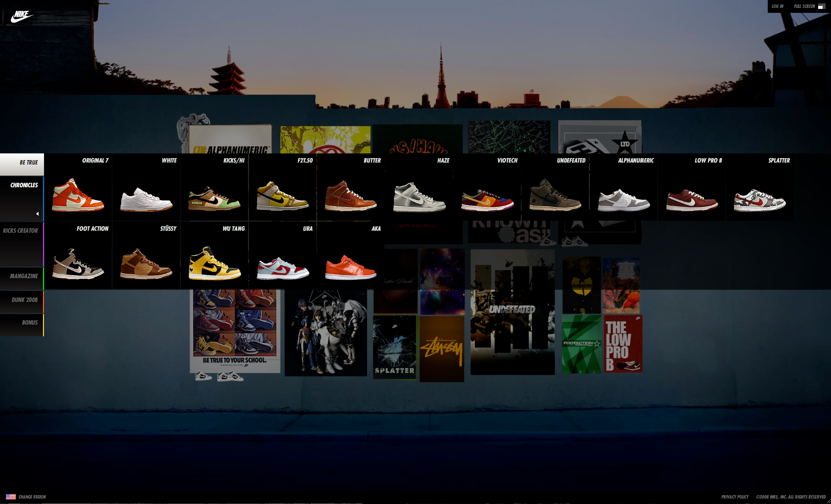Click the Nike copyright notice text
Screen dimensions: 831x504
tap(790, 497)
